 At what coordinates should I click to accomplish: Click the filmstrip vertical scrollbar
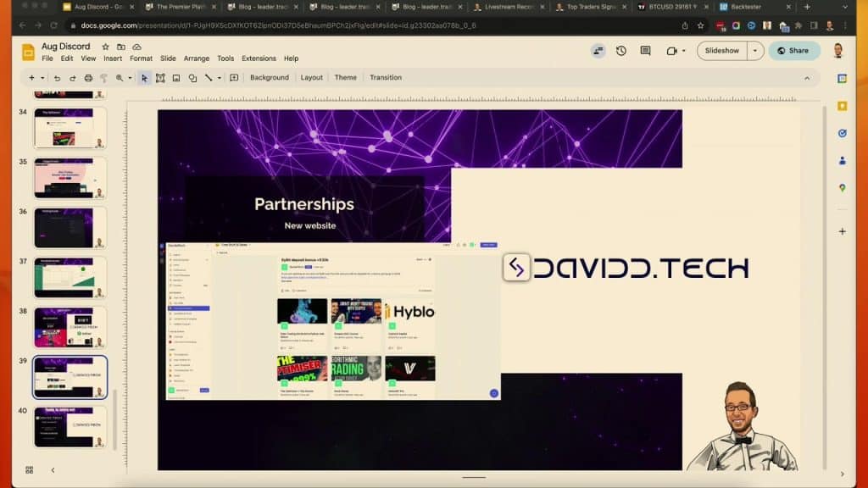click(114, 419)
